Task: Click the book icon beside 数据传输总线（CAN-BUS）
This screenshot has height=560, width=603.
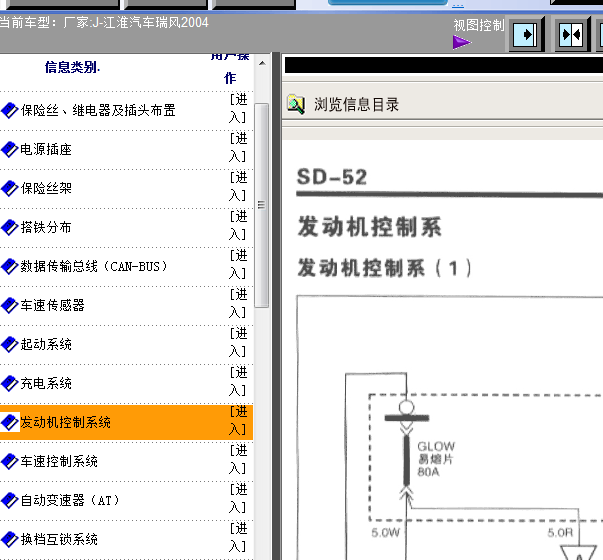Action: tap(10, 267)
